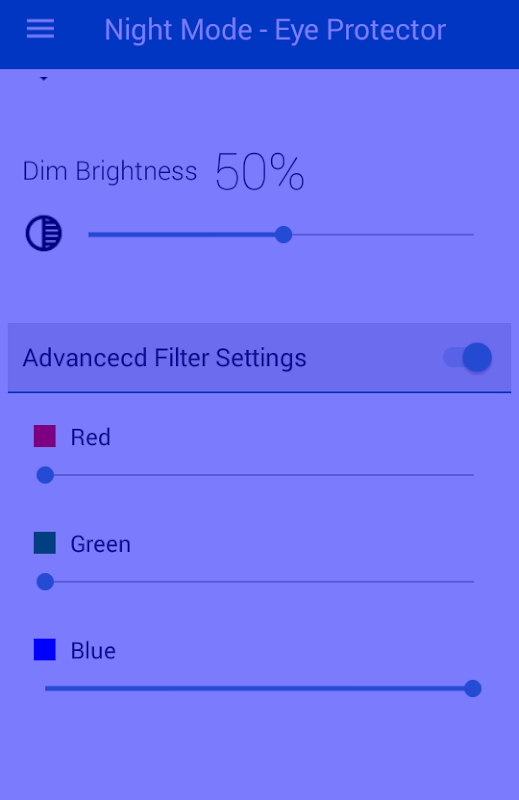The image size is (519, 800).
Task: Toggle off Advanced Filter Settings switch
Action: point(467,357)
